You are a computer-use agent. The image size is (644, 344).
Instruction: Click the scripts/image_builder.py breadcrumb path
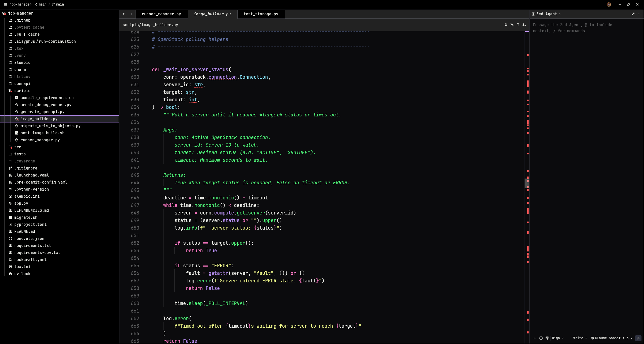point(150,25)
